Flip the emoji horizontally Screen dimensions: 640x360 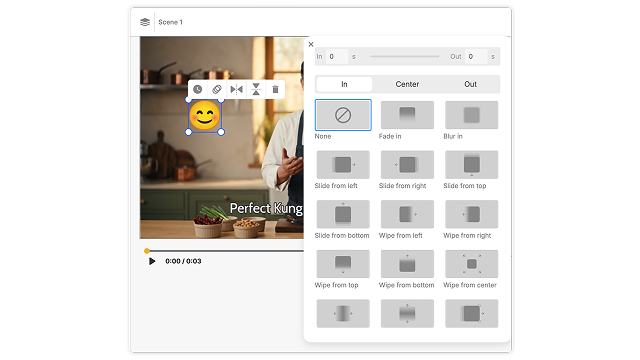pos(236,89)
